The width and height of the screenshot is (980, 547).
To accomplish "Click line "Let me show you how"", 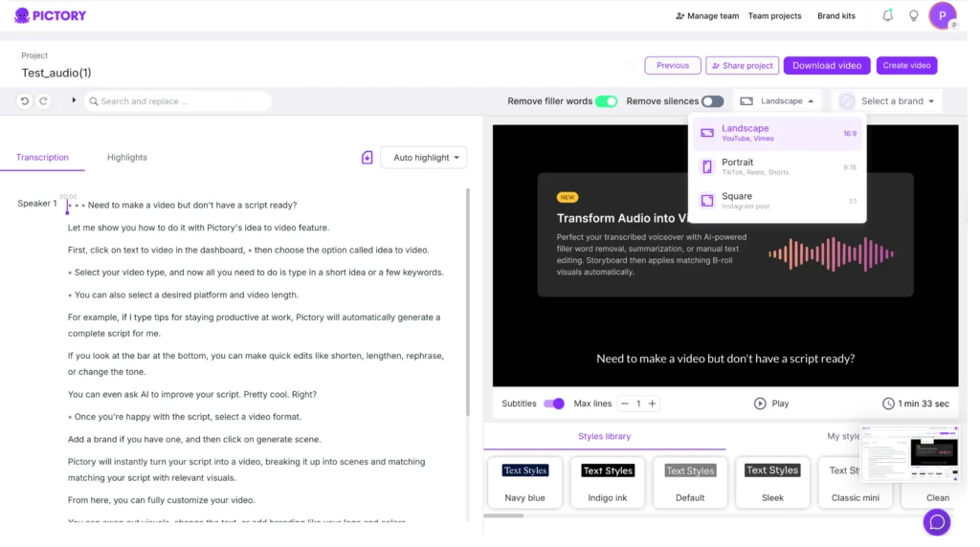I will click(x=198, y=228).
